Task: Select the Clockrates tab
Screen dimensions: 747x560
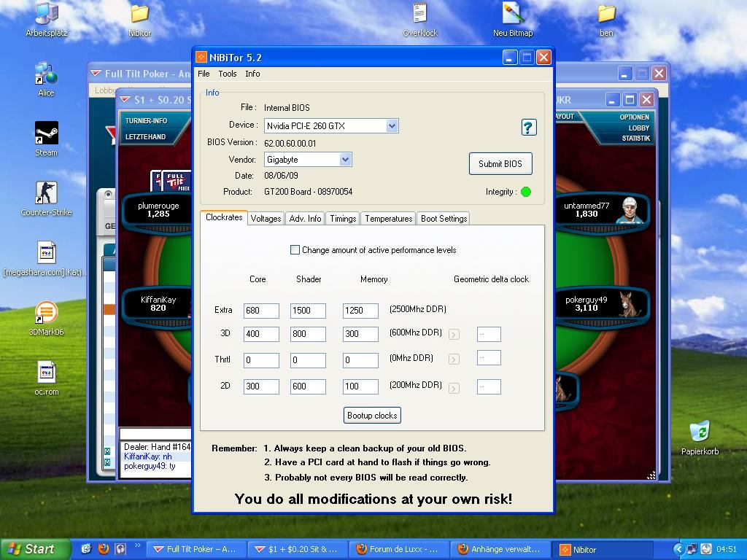Action: (x=224, y=217)
